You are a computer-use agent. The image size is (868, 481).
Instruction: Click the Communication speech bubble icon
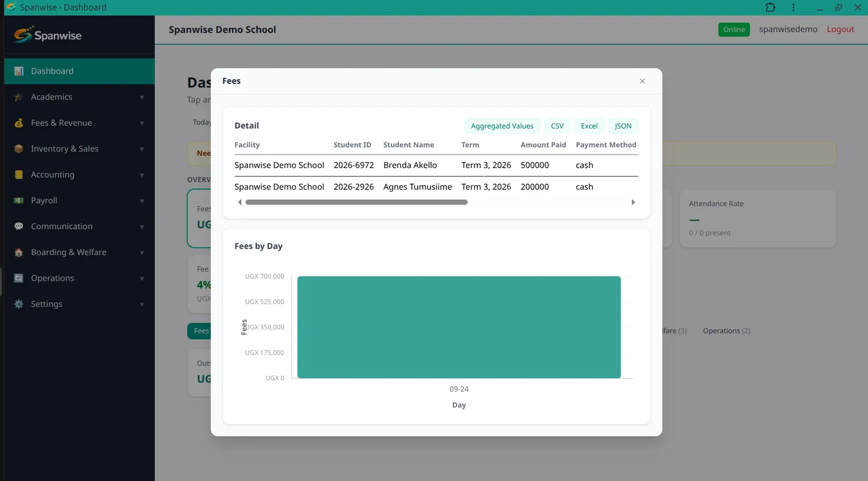pyautogui.click(x=19, y=226)
